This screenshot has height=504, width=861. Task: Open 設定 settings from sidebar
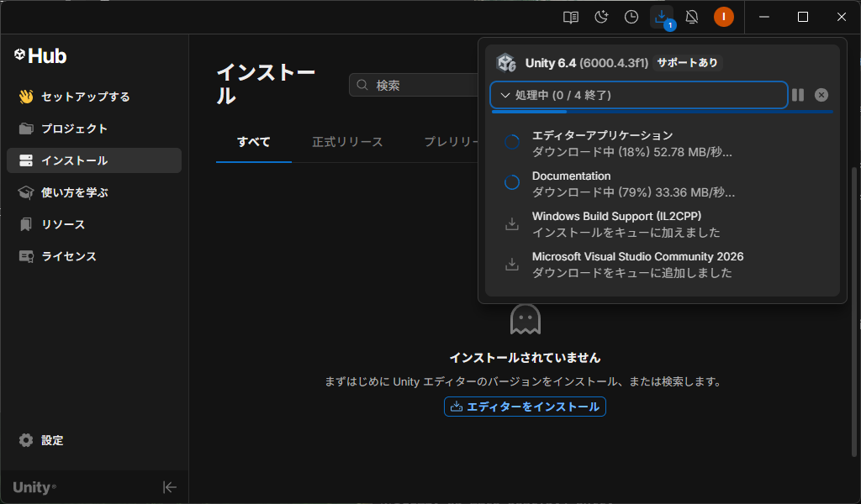click(52, 440)
